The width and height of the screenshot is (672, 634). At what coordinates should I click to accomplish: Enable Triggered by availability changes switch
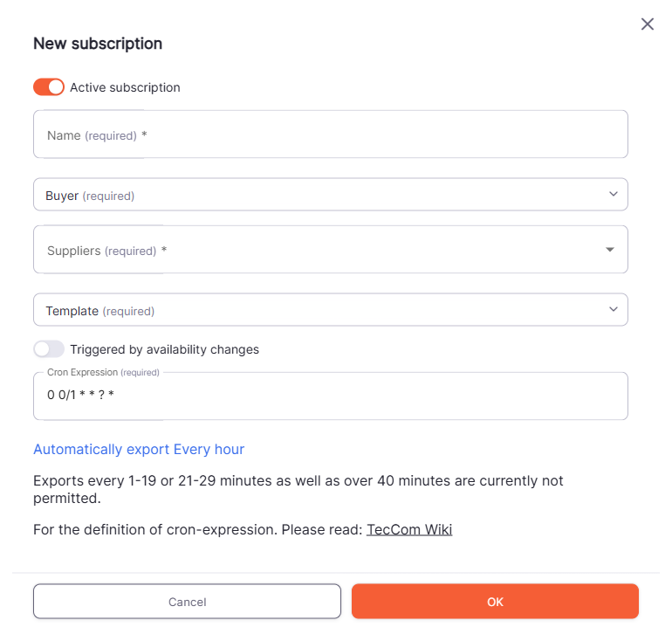(x=49, y=349)
